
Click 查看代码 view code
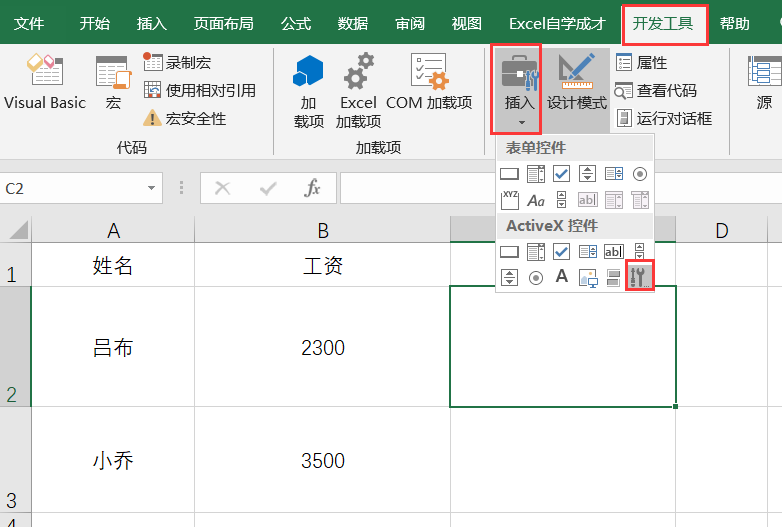656,91
